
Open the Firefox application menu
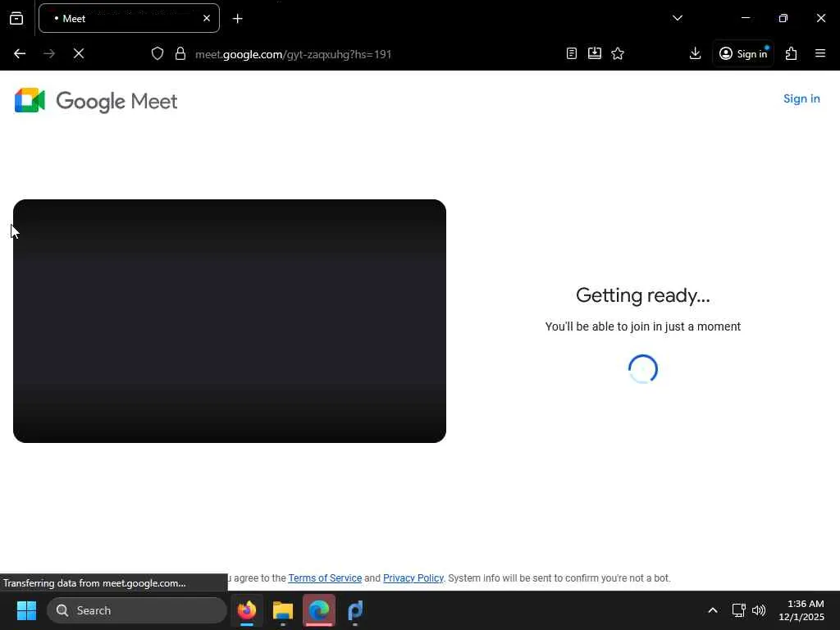820,53
